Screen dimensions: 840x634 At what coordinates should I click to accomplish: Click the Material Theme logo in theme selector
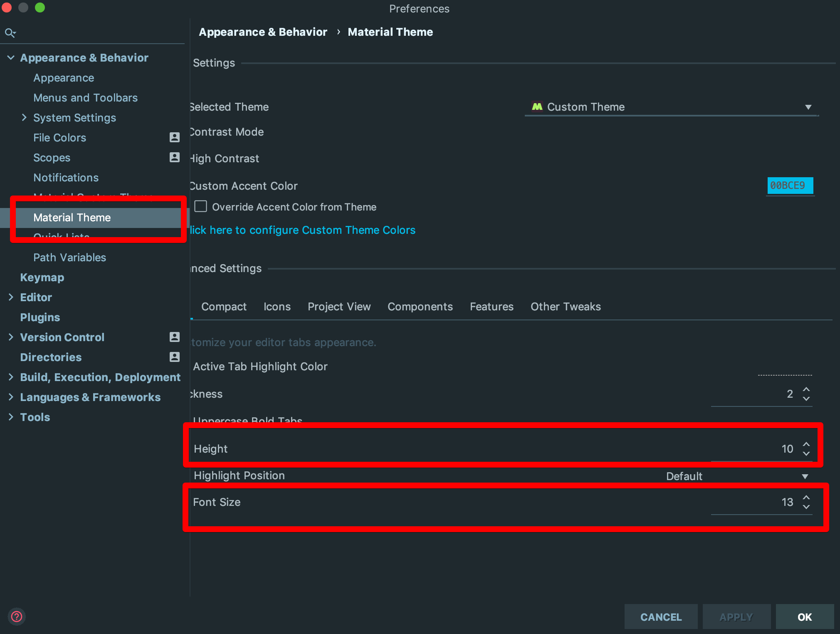537,106
